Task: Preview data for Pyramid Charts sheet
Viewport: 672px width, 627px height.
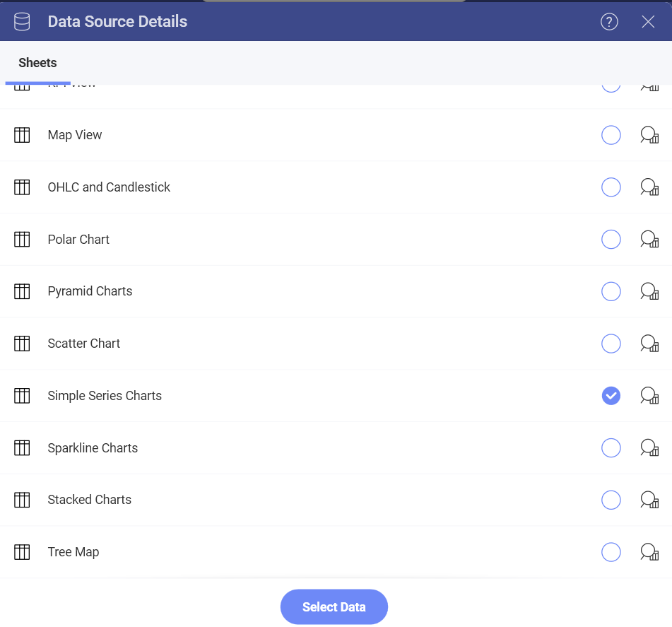Action: 649,291
